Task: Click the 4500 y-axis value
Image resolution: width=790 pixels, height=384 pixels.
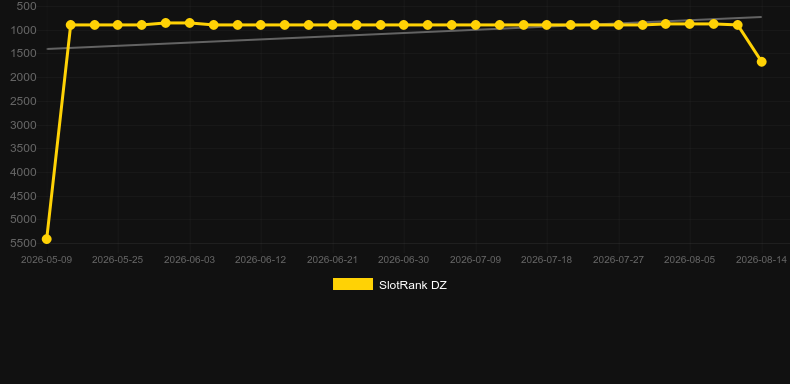Action: click(x=24, y=196)
